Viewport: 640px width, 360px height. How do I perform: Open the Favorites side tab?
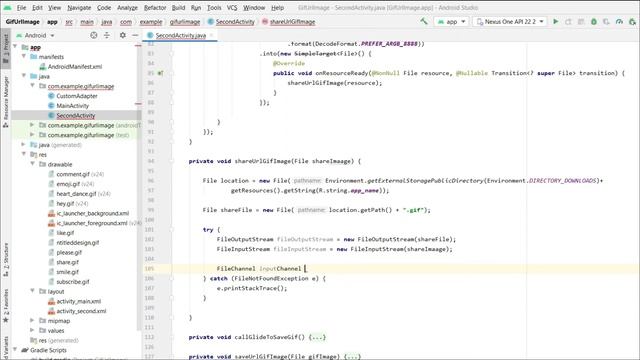(x=6, y=306)
